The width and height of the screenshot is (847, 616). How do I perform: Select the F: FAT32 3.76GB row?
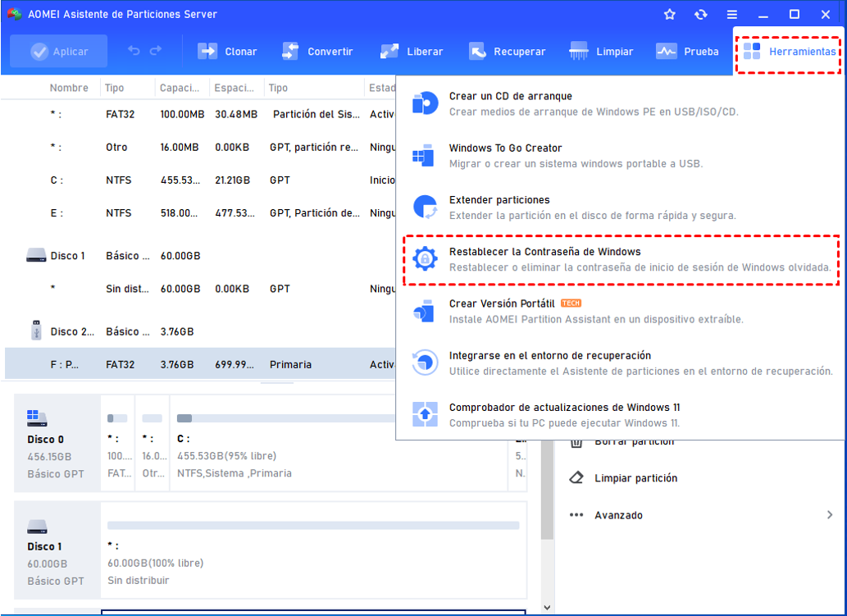pos(200,364)
